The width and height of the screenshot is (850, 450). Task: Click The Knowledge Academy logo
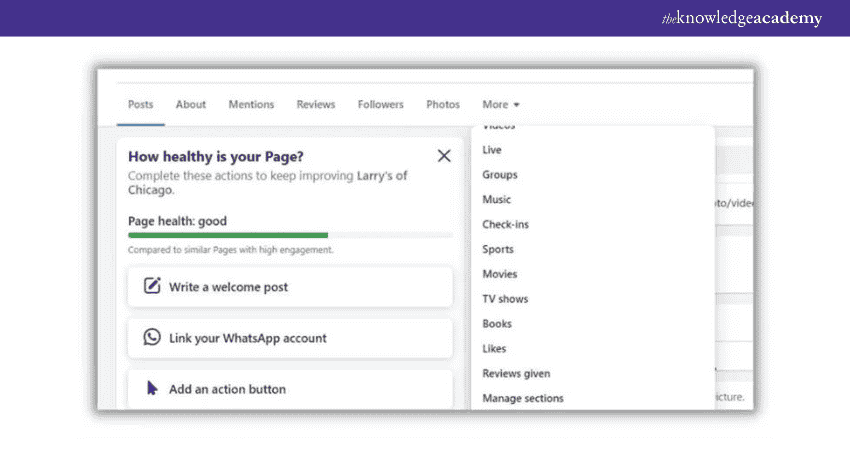(741, 18)
